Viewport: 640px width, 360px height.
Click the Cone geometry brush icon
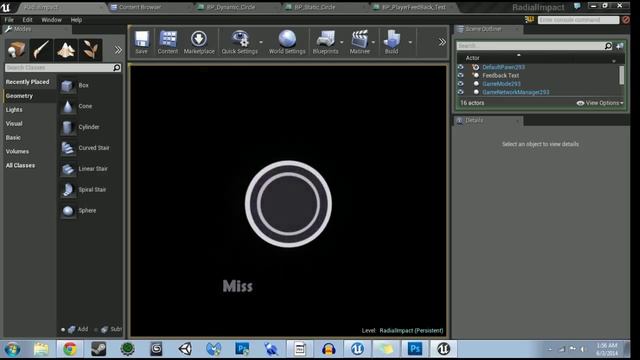click(x=67, y=107)
